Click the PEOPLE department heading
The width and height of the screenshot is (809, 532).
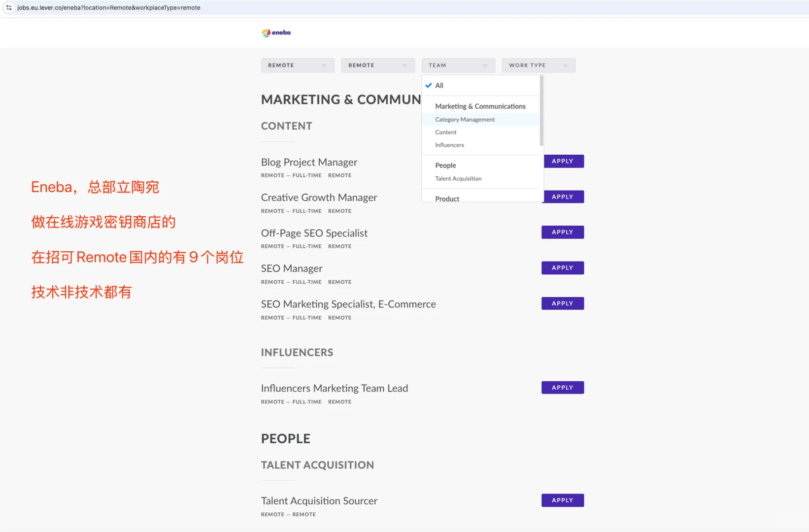(286, 439)
